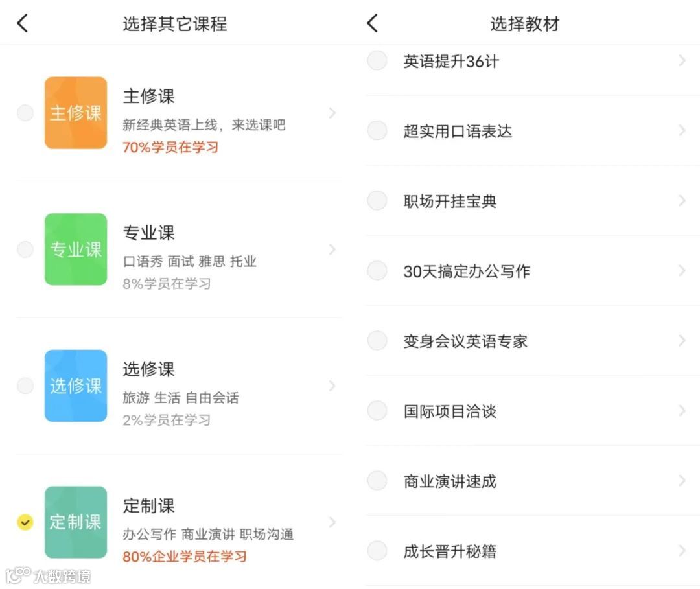Select the 选修课 radio button
Viewport: 700px width, 589px height.
[25, 386]
